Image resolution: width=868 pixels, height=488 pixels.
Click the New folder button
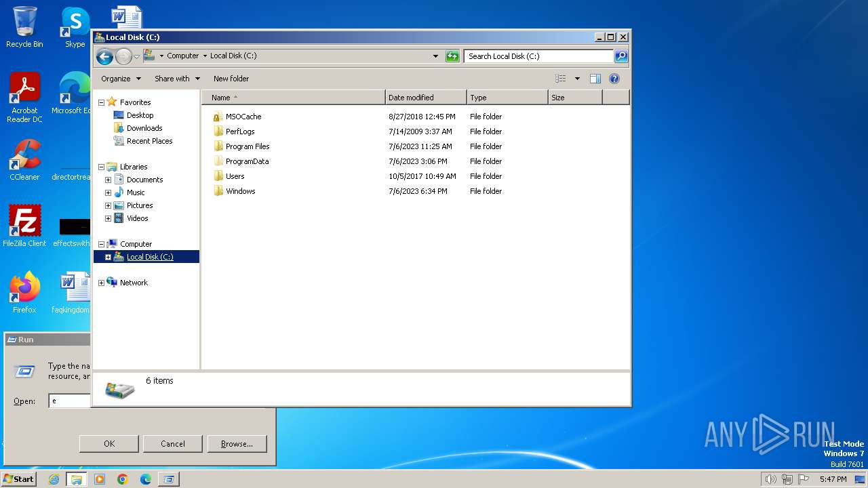click(x=231, y=79)
